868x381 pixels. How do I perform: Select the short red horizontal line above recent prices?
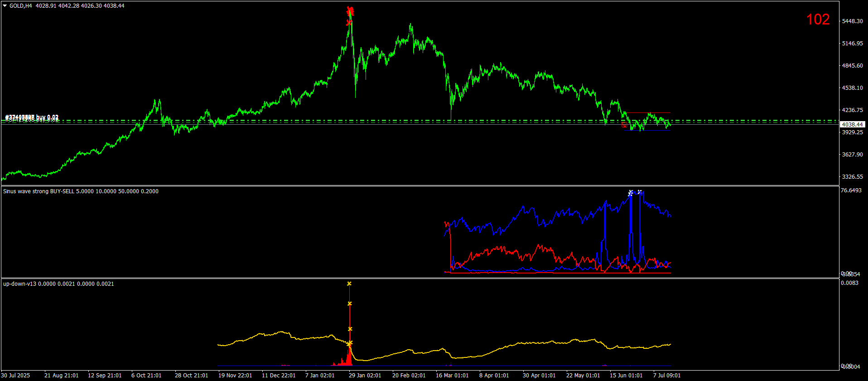pos(648,112)
